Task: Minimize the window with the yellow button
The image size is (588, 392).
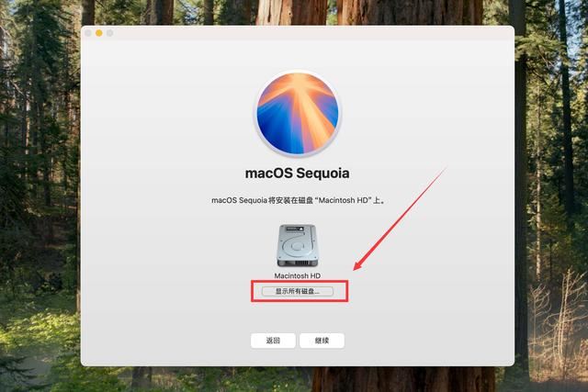Action: pos(99,33)
